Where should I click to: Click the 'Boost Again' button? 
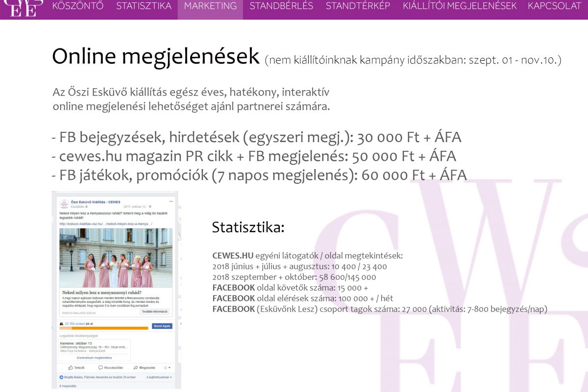click(162, 326)
